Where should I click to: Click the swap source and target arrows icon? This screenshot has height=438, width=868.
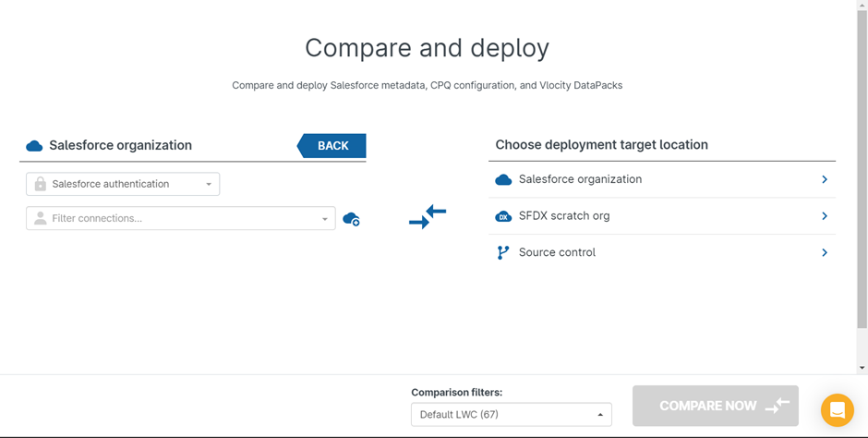click(x=428, y=217)
